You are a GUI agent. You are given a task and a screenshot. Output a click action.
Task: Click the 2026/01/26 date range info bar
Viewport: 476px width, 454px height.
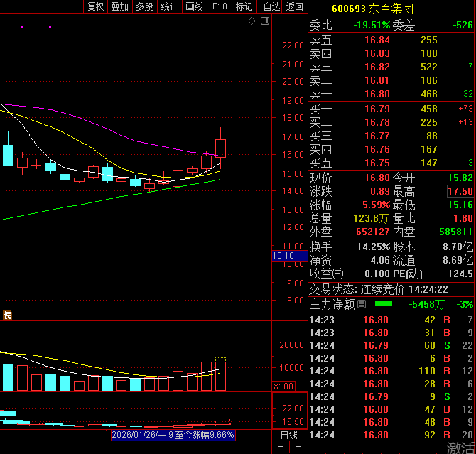[173, 435]
